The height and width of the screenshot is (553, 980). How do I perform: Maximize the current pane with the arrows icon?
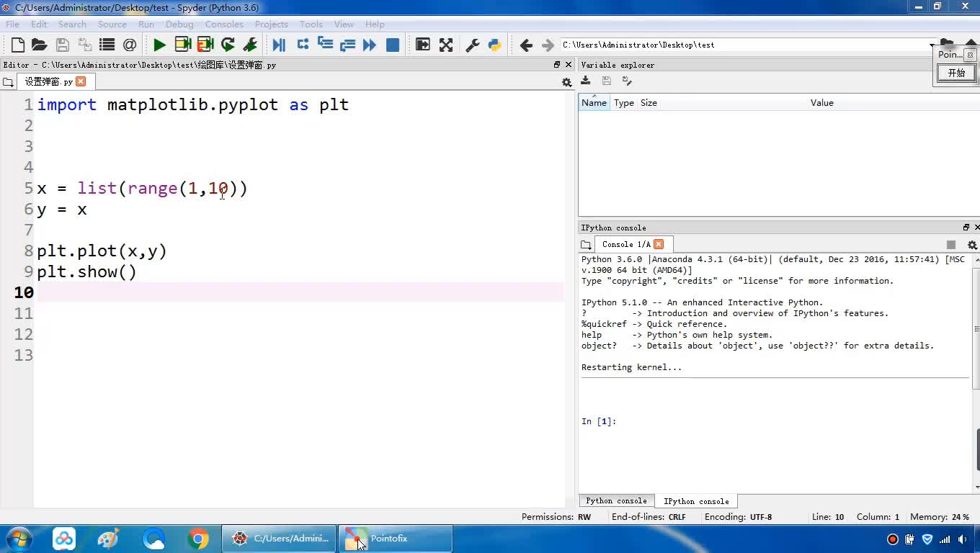pos(446,45)
